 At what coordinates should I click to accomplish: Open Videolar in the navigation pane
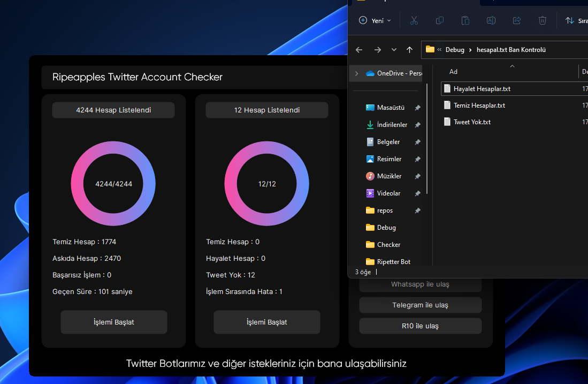(x=383, y=193)
